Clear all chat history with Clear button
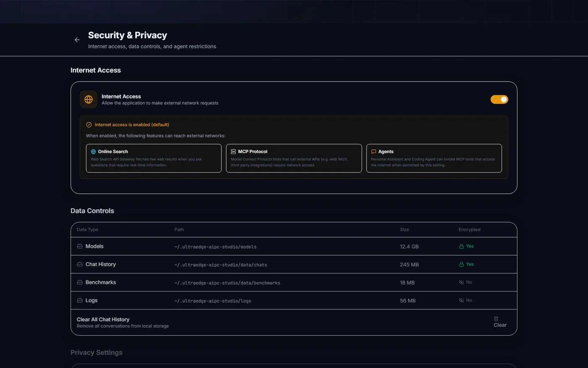588x368 pixels. [x=500, y=322]
